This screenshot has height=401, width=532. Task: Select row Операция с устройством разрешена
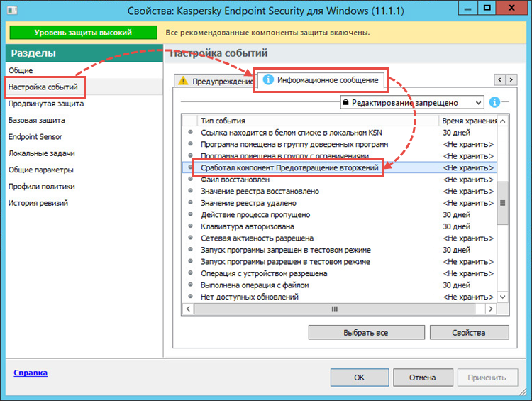pyautogui.click(x=339, y=273)
